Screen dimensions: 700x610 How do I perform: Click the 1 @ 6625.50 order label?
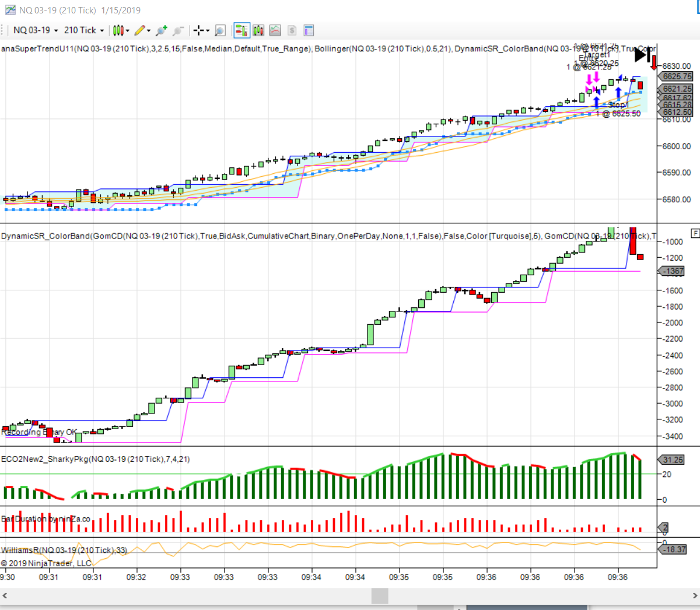[x=618, y=114]
